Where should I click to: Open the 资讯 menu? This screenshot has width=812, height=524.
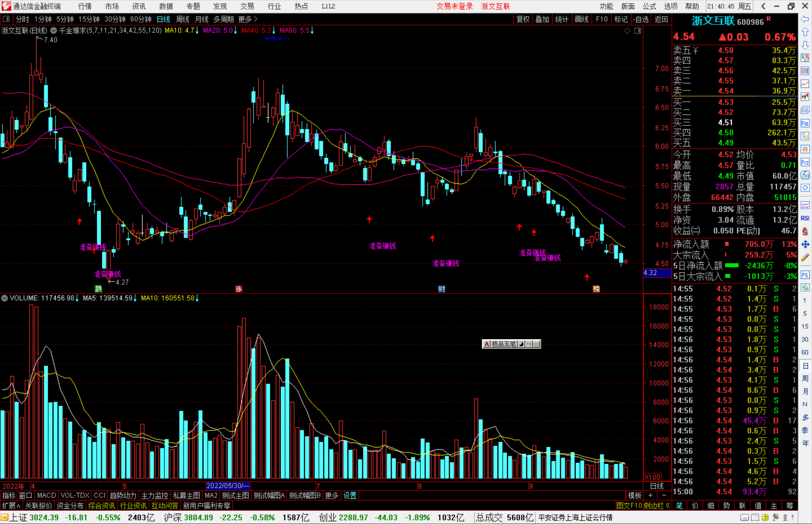pos(139,6)
